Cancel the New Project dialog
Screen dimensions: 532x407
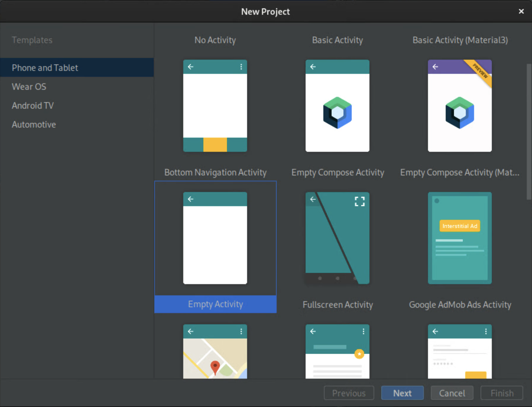pyautogui.click(x=452, y=393)
